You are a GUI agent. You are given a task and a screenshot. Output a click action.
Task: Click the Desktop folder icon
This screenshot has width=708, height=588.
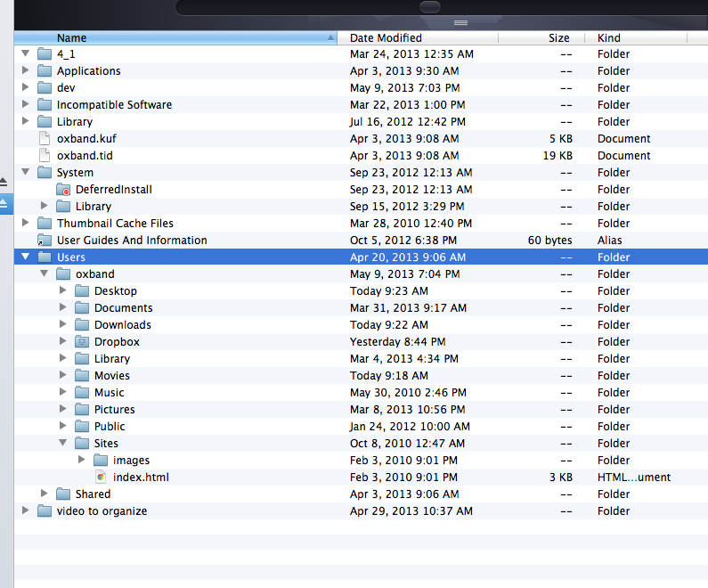pos(82,290)
